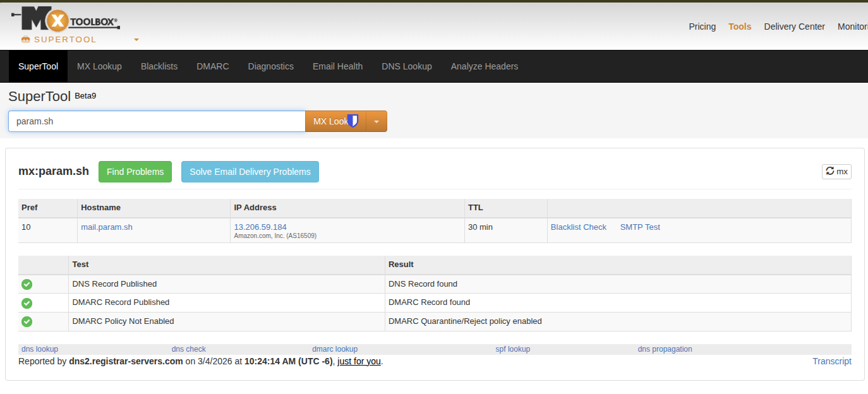Start the SMTP Test link

click(640, 227)
